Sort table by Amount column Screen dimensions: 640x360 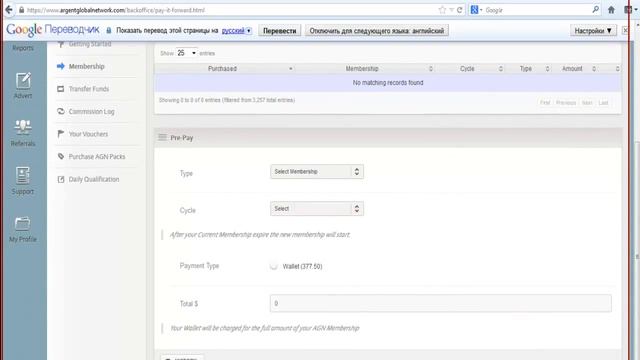[575, 69]
